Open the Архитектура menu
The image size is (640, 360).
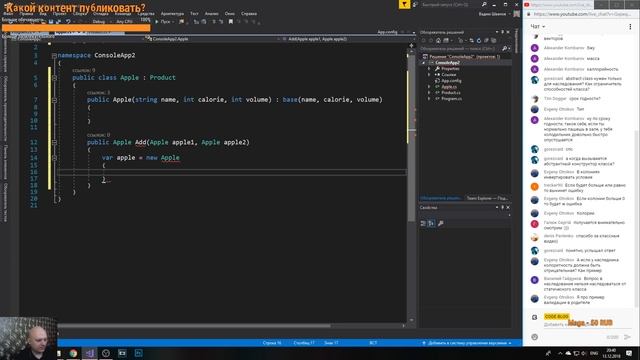pyautogui.click(x=172, y=13)
